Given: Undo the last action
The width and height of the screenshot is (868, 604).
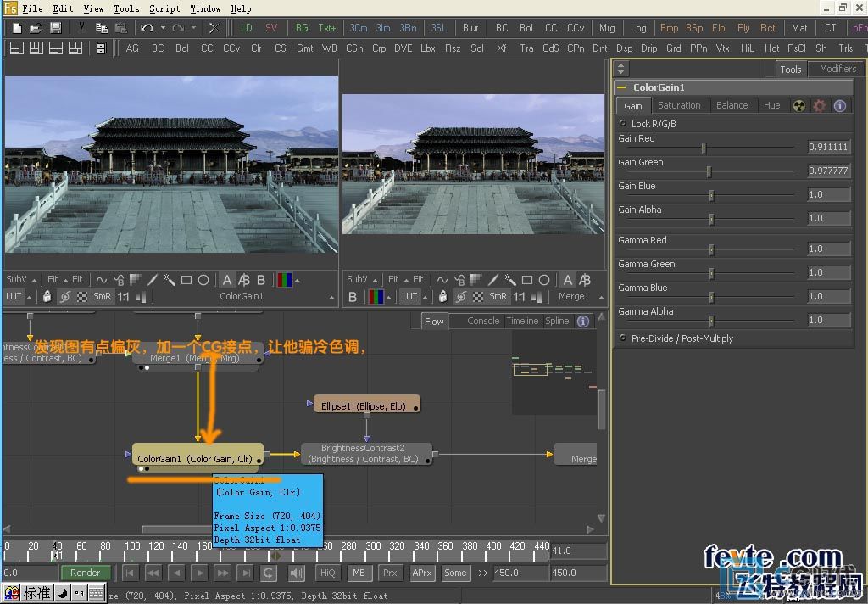Looking at the screenshot, I should tap(147, 28).
